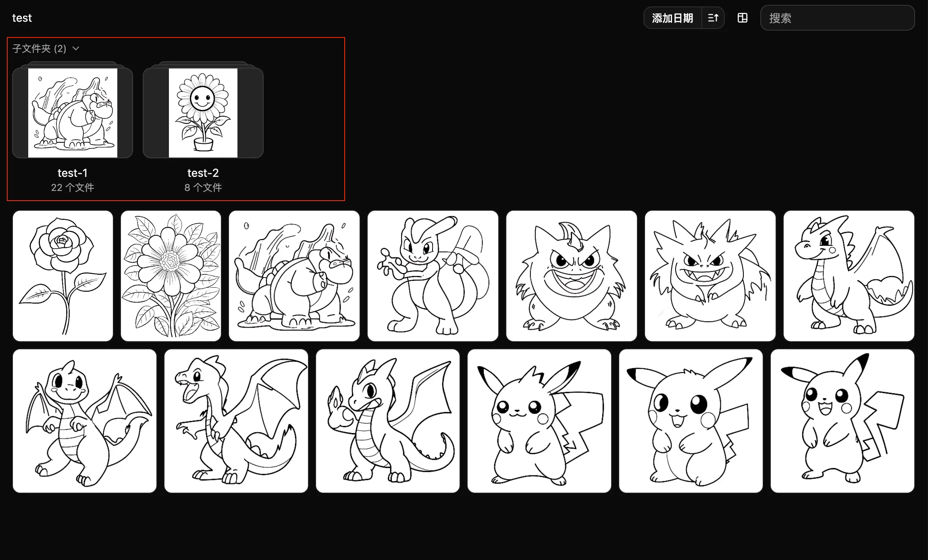
Task: Select the dragon holding a flame thumbnail
Action: pyautogui.click(x=388, y=421)
